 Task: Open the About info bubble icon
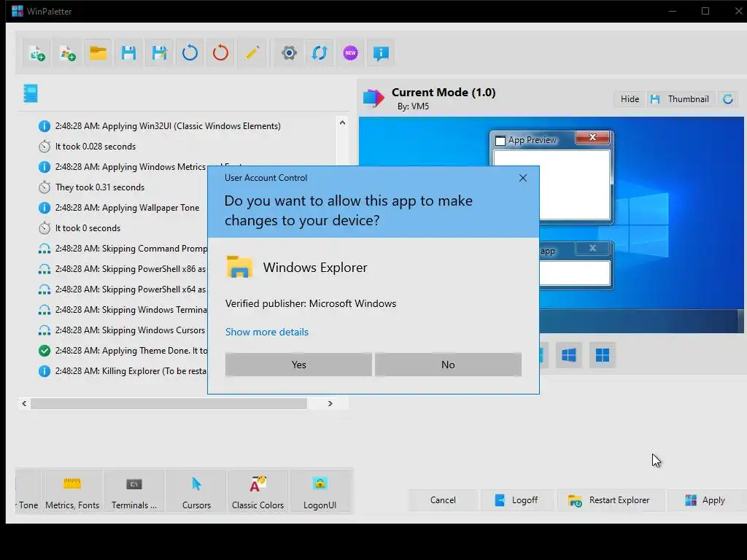(381, 53)
